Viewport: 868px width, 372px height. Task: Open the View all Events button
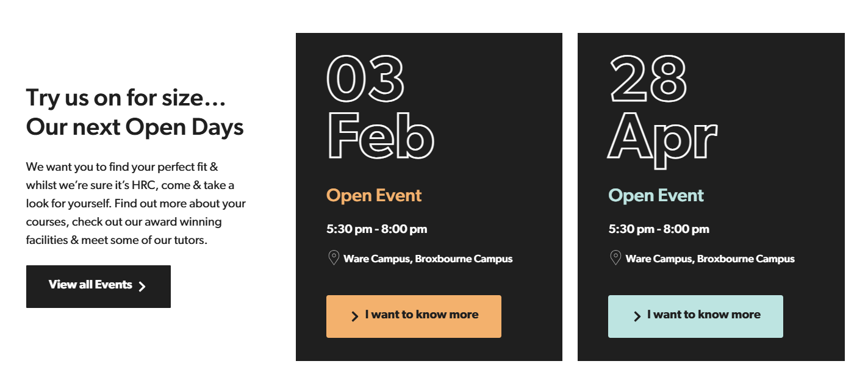point(98,286)
